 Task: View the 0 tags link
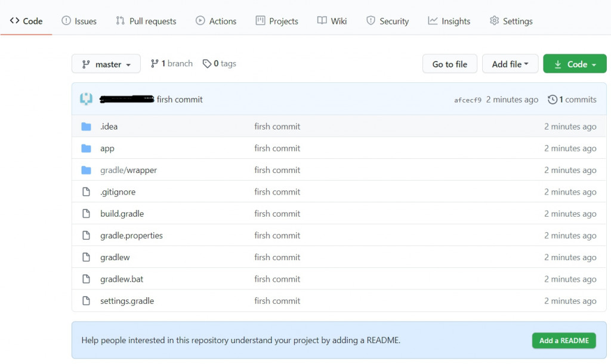[x=220, y=63]
